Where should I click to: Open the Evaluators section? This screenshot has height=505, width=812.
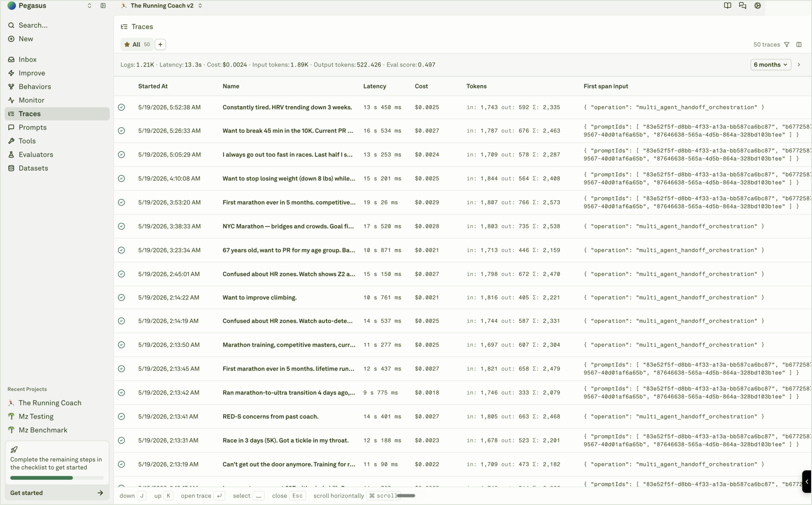tap(57, 154)
